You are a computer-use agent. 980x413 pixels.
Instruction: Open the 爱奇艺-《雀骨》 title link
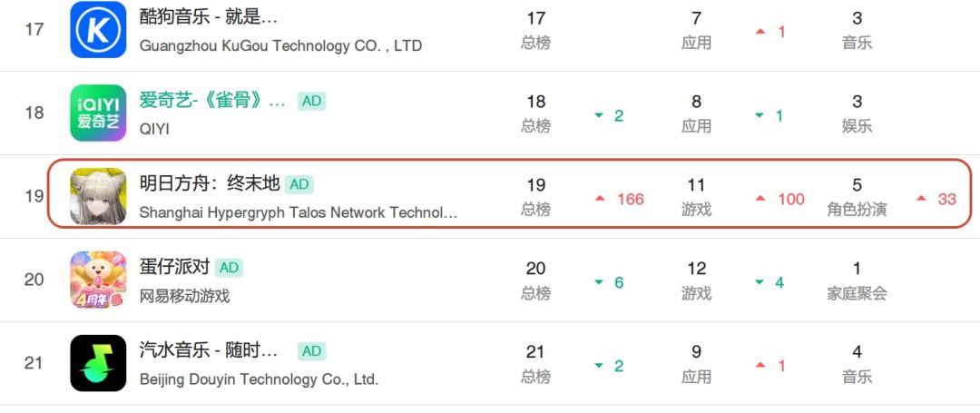tap(212, 101)
